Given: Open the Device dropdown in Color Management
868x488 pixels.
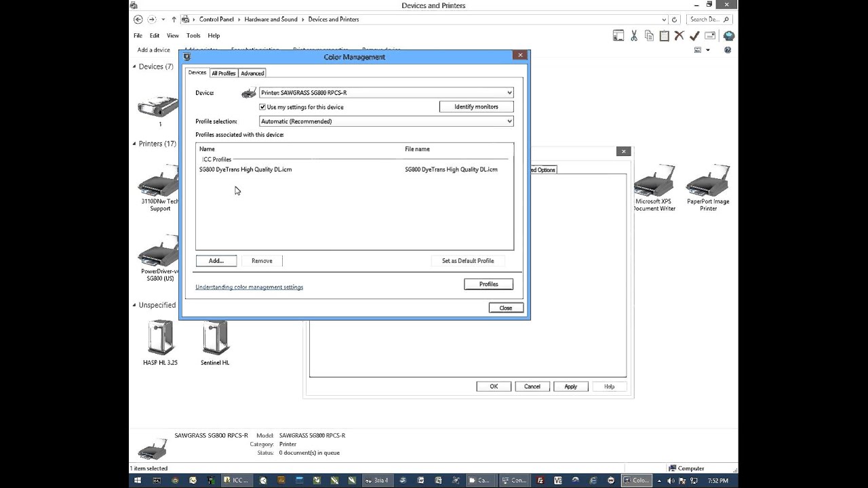Looking at the screenshot, I should (x=386, y=93).
